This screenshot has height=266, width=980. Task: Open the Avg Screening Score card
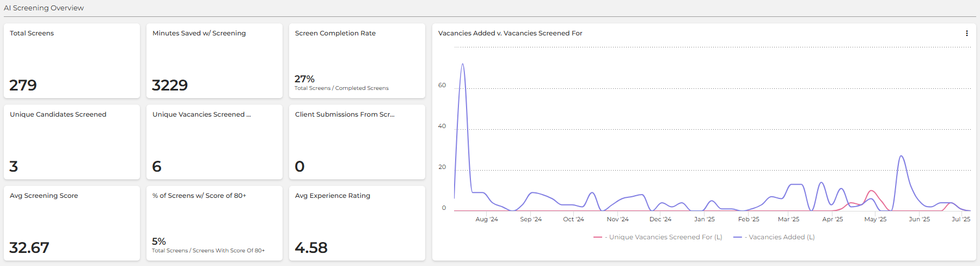(72, 223)
